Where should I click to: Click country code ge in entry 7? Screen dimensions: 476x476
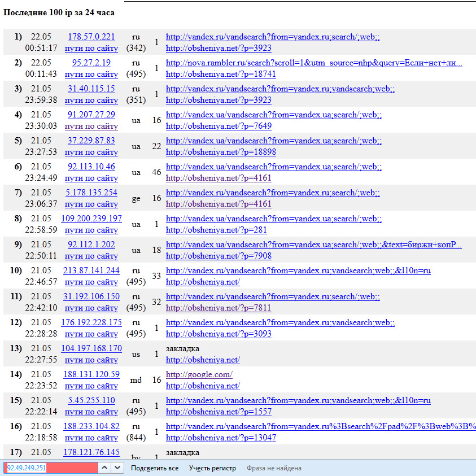[136, 199]
